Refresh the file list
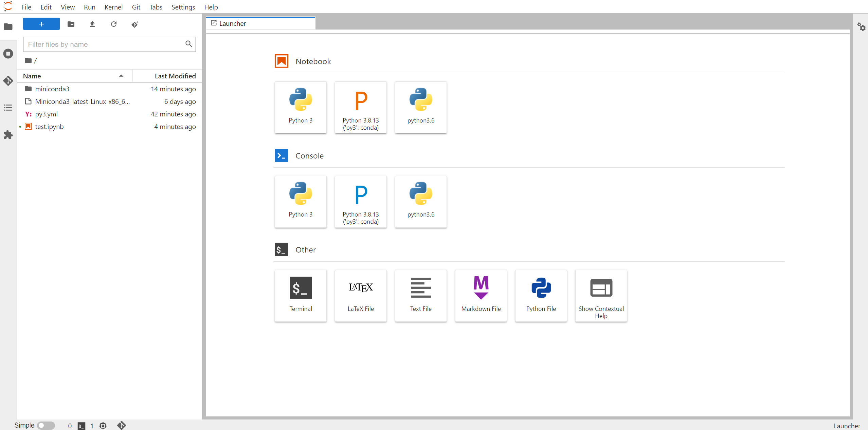 coord(114,24)
